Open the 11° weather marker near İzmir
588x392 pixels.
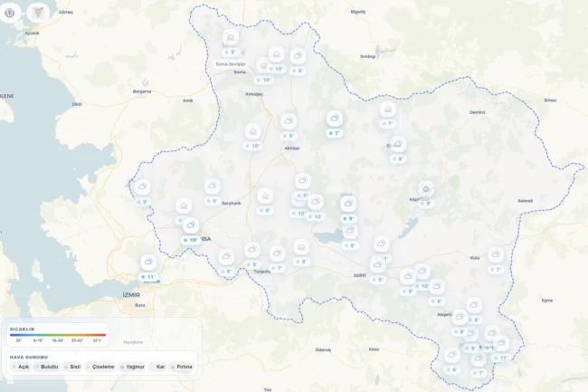tap(147, 263)
